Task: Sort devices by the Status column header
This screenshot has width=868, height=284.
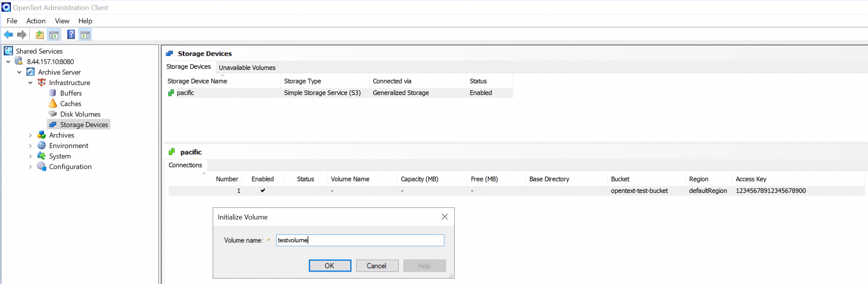Action: coord(489,81)
